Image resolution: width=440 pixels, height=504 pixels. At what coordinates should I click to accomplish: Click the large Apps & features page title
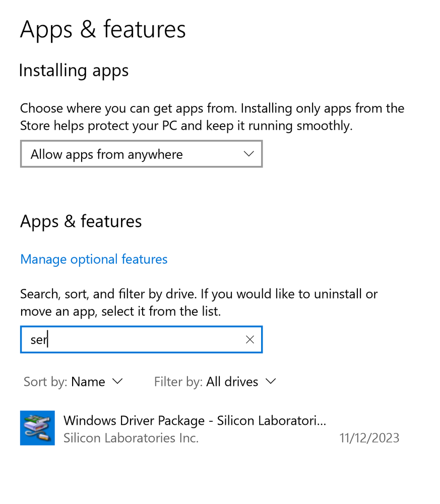tap(103, 29)
